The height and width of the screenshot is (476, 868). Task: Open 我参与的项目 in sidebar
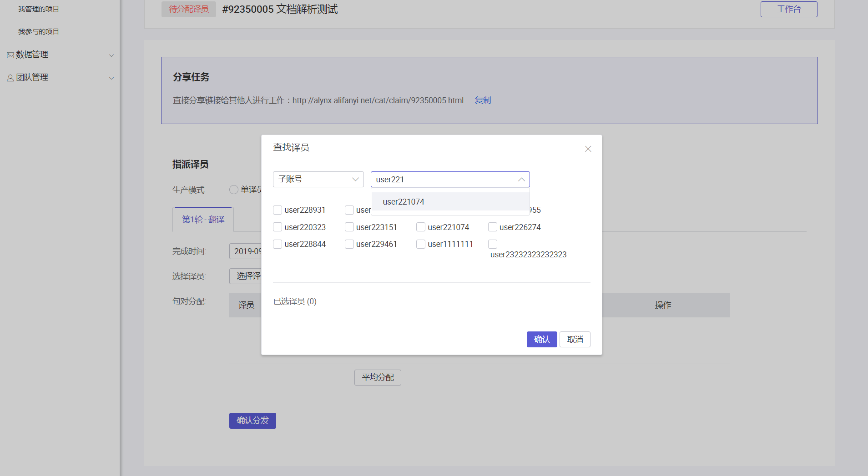(39, 32)
